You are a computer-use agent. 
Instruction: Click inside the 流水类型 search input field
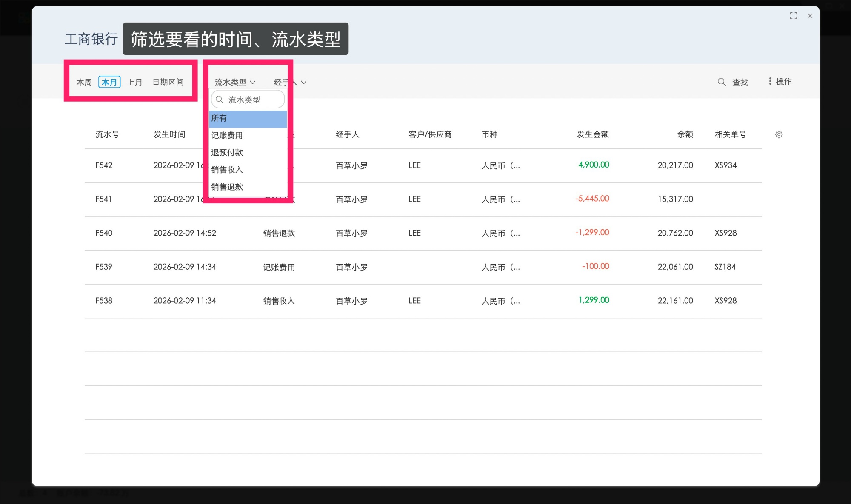251,99
